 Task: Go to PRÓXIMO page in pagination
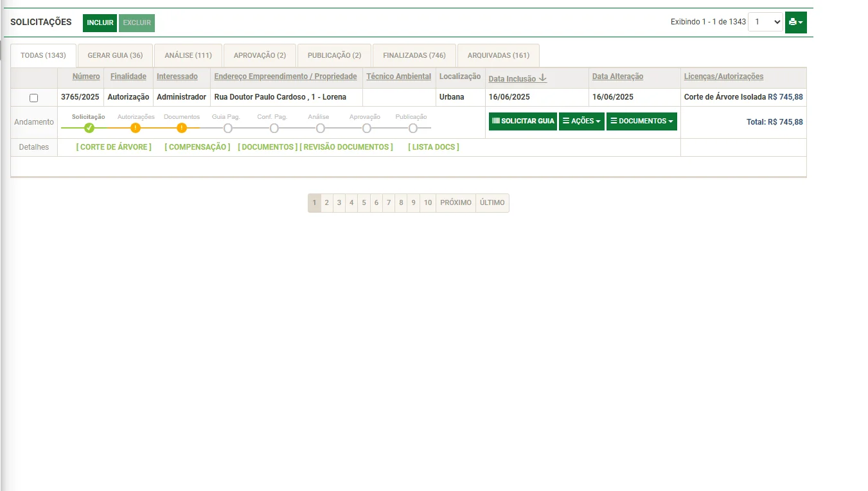pos(456,203)
